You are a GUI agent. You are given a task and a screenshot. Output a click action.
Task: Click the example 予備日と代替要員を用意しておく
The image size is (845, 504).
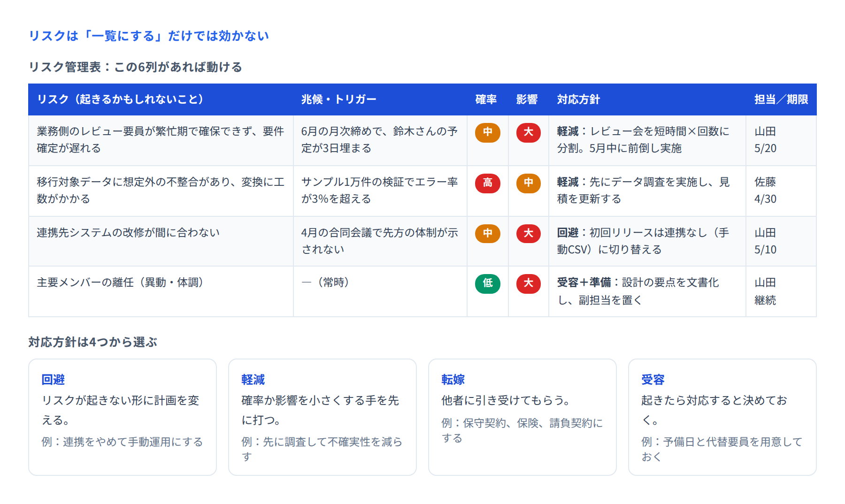click(x=722, y=450)
